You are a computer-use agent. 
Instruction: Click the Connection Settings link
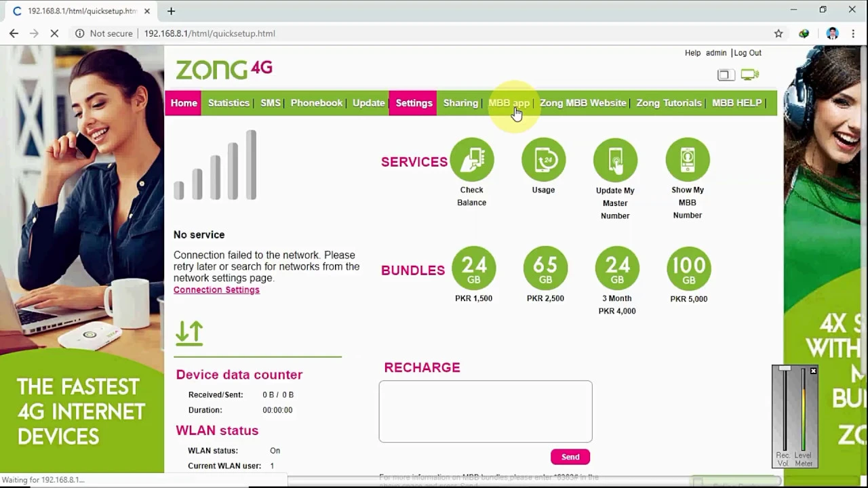pyautogui.click(x=216, y=290)
